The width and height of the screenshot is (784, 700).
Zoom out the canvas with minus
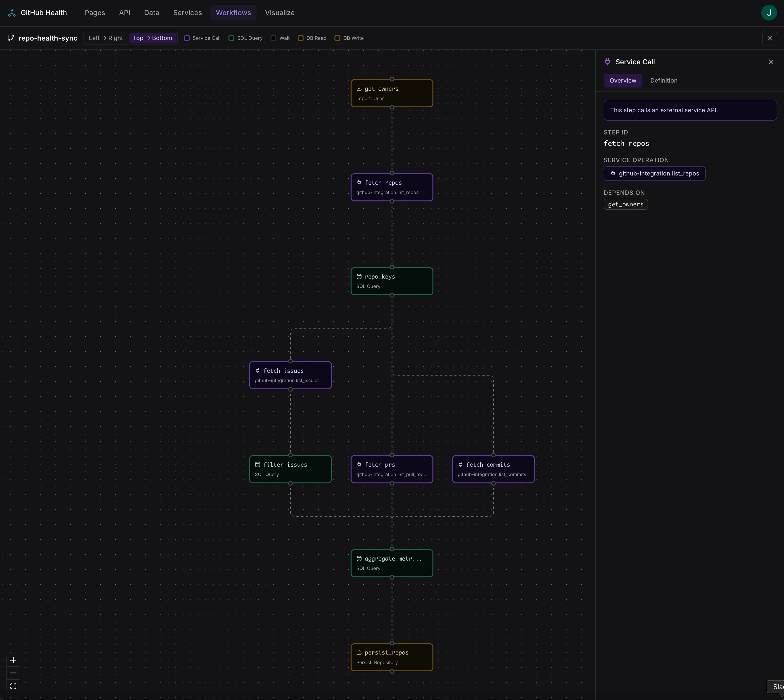click(13, 673)
